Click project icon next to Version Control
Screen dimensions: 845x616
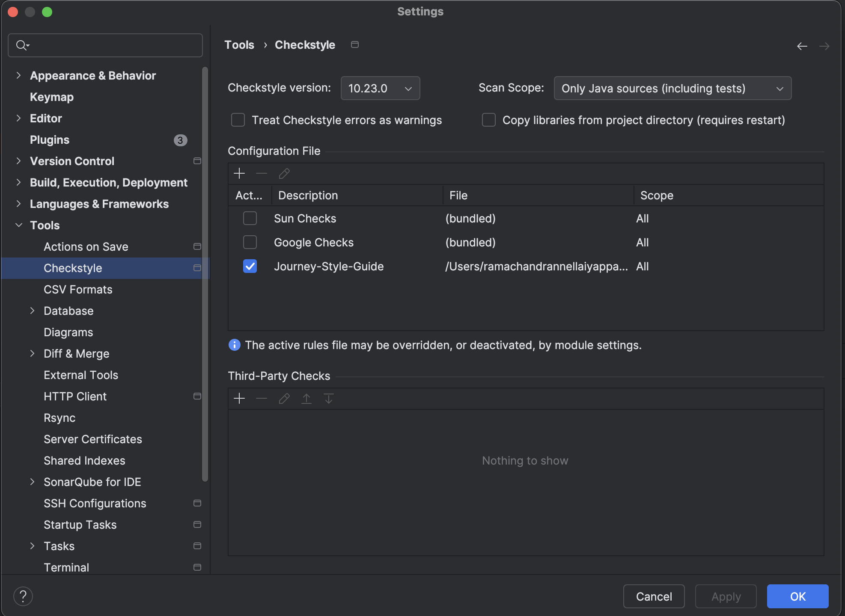[197, 161]
